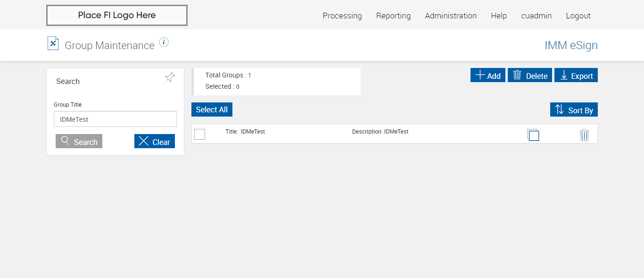This screenshot has height=278, width=644.
Task: Run the search with magnifier button
Action: (79, 142)
